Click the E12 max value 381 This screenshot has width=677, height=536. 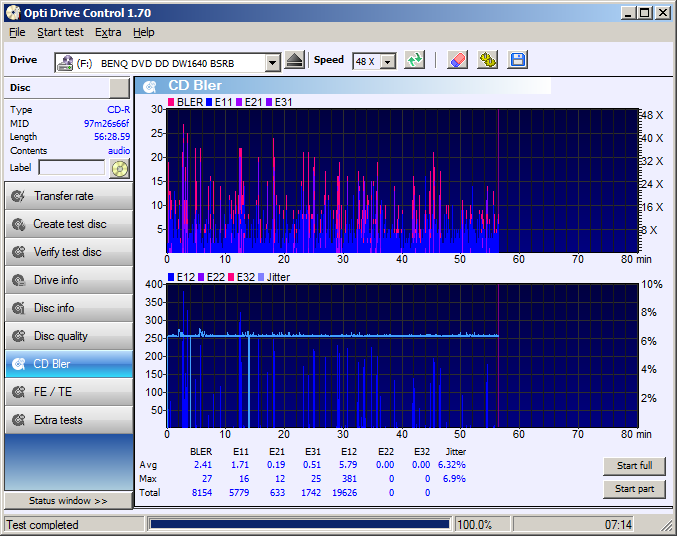(349, 479)
